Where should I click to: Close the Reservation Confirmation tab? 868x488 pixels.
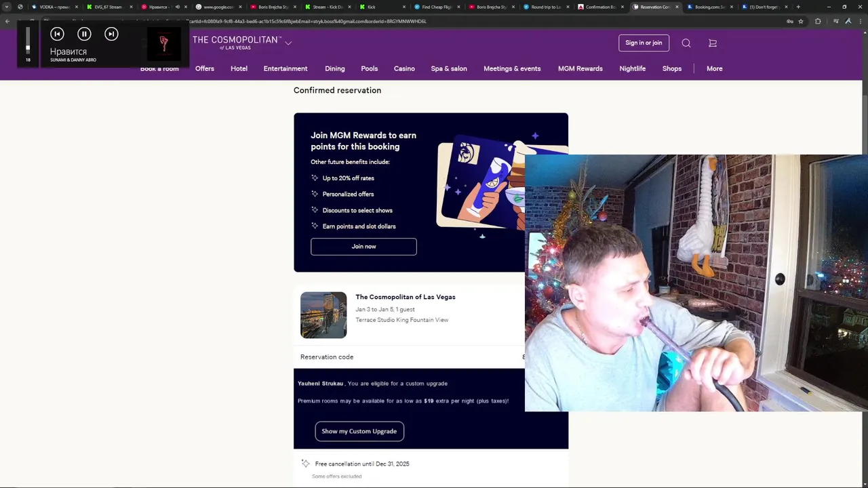click(x=677, y=7)
